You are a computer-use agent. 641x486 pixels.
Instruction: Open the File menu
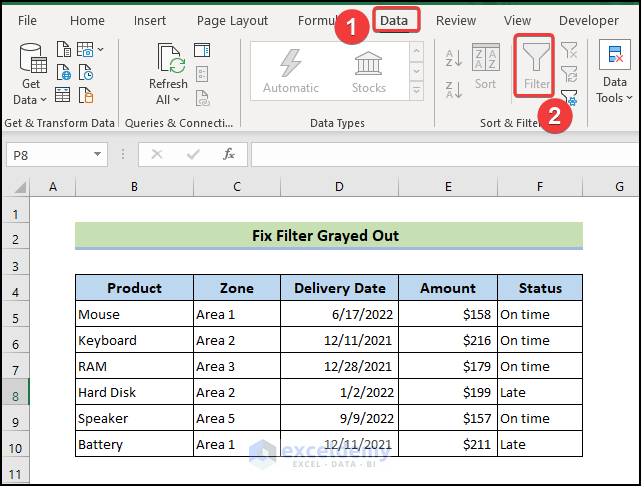point(28,20)
